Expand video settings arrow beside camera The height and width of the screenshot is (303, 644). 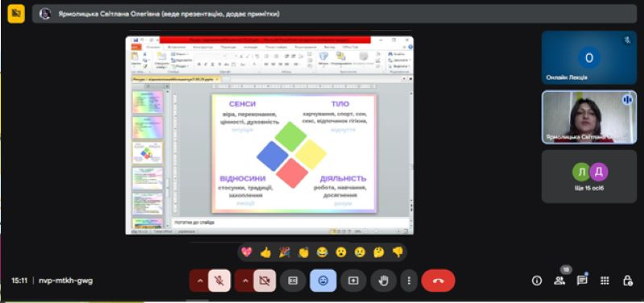[x=246, y=280]
